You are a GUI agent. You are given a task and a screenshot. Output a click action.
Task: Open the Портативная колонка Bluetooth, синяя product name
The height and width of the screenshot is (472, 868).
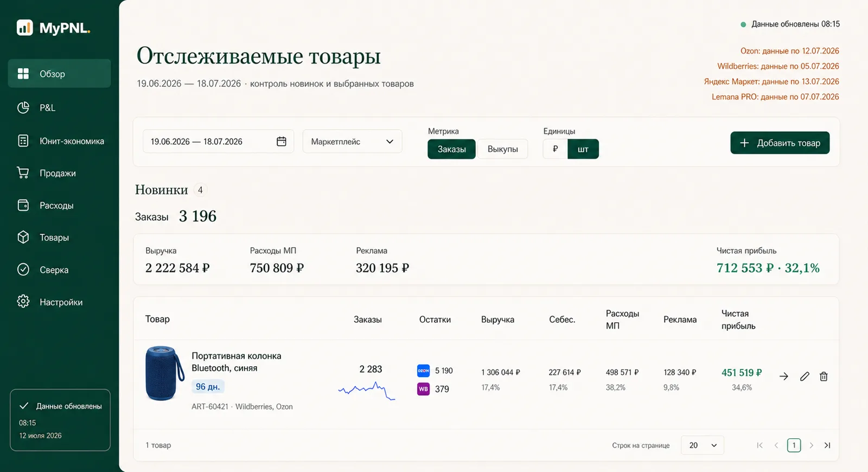[x=236, y=362]
